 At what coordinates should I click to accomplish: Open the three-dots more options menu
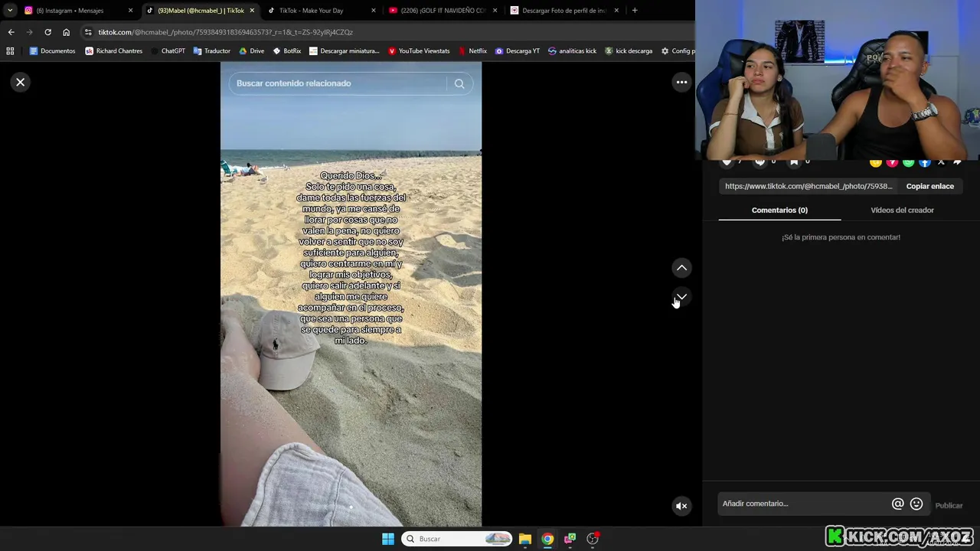click(681, 82)
